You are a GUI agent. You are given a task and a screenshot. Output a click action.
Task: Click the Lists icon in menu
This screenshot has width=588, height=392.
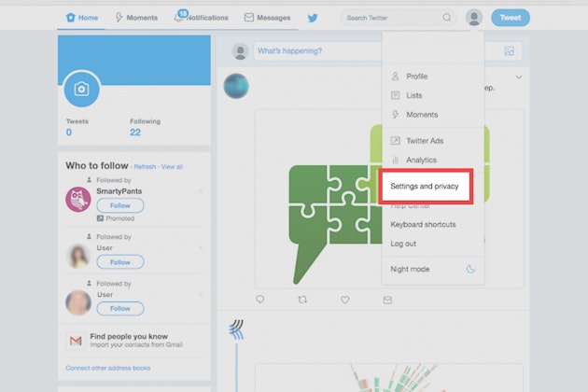click(x=395, y=95)
